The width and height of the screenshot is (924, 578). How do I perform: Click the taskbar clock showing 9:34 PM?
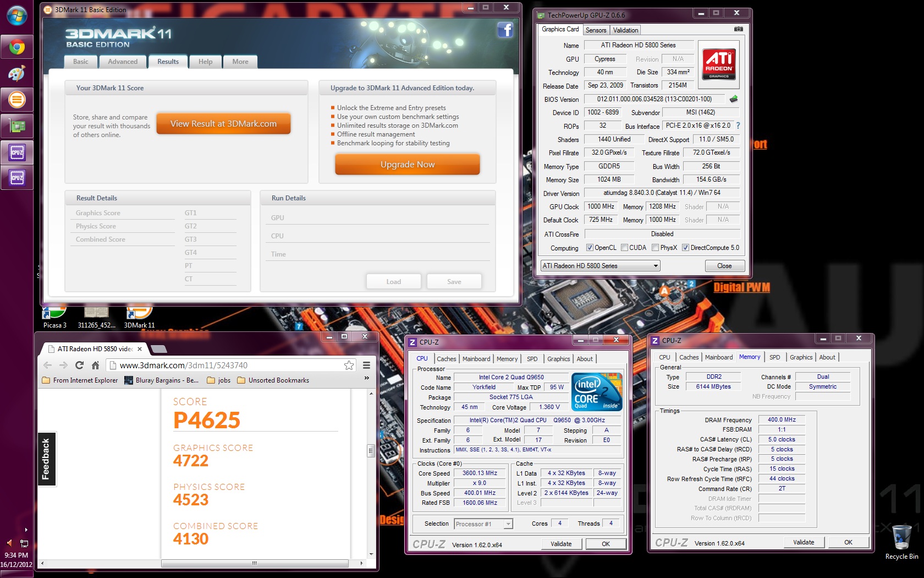point(16,560)
